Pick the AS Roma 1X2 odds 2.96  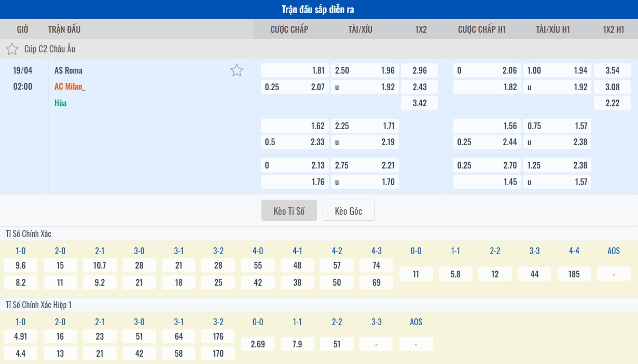420,71
